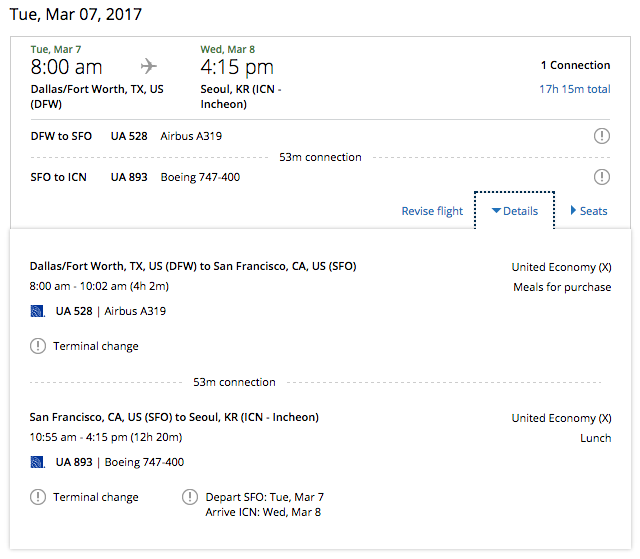
Task: Click the airplane icon between departure and arrival times
Action: coord(149,66)
